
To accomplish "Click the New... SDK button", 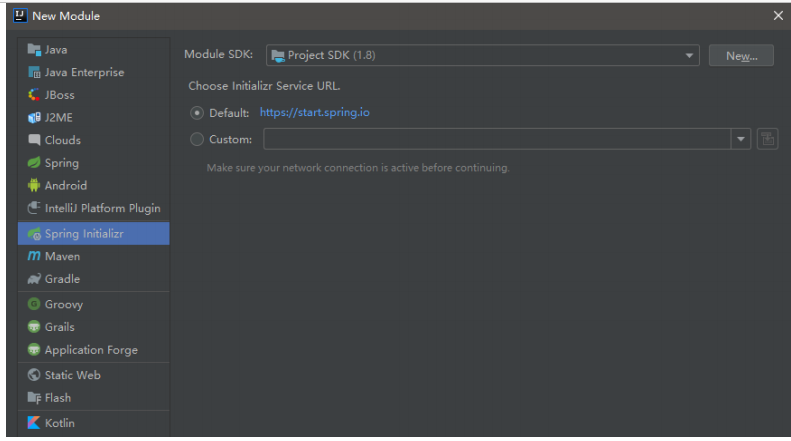I will pos(741,56).
